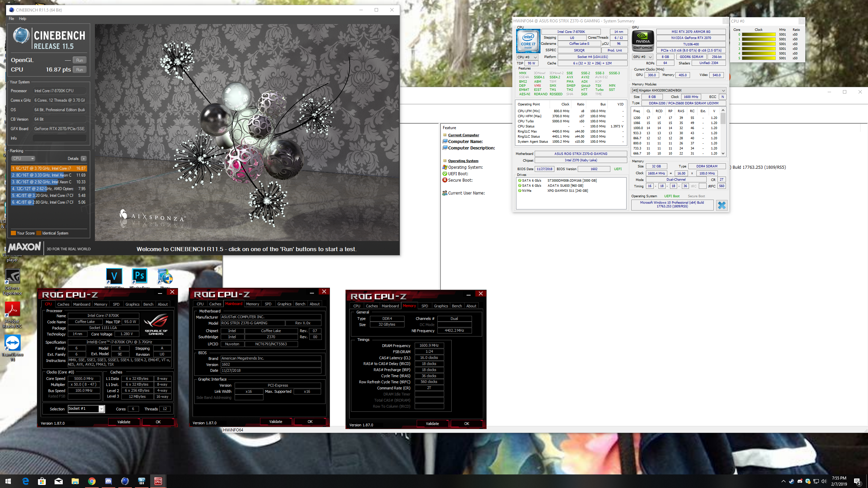868x488 pixels.
Task: Click the green status icon for the NVMe drive
Action: coord(519,190)
